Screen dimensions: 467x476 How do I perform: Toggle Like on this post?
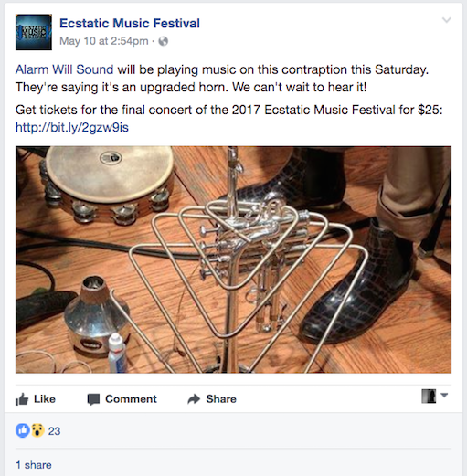36,399
